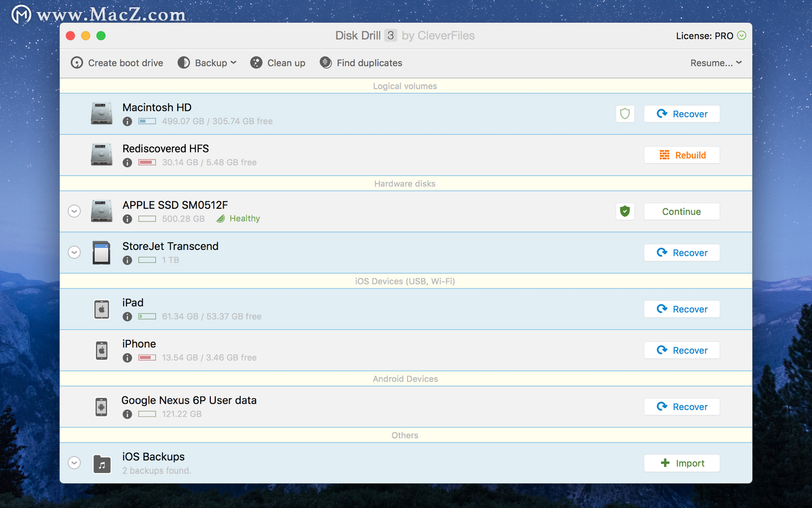
Task: Toggle protection shield for APPLE SSD
Action: [625, 212]
